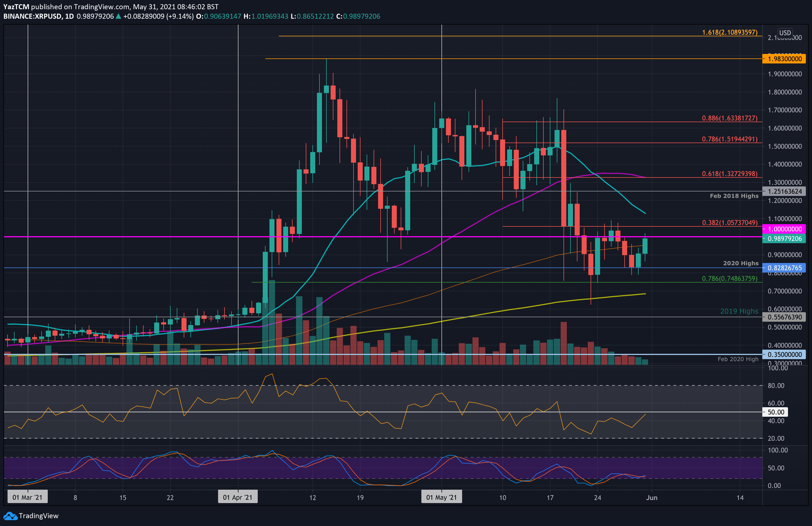Click the 1.618(2.10893597) Fibonacci label
The image size is (812, 526).
click(x=729, y=32)
